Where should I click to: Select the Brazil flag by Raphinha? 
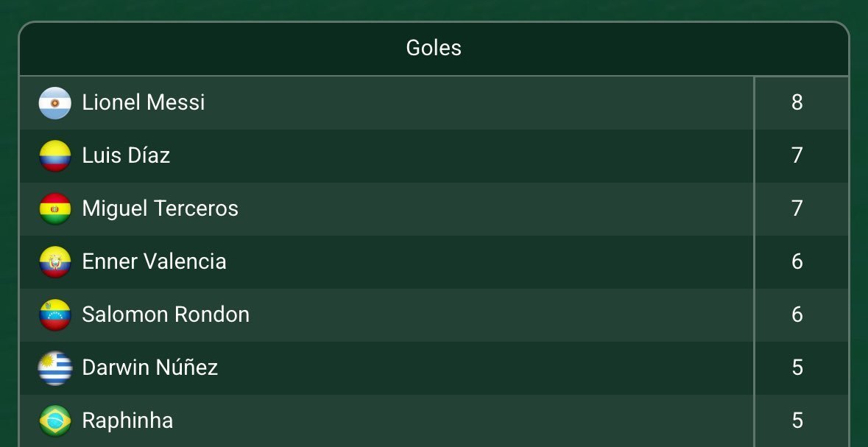tap(54, 421)
